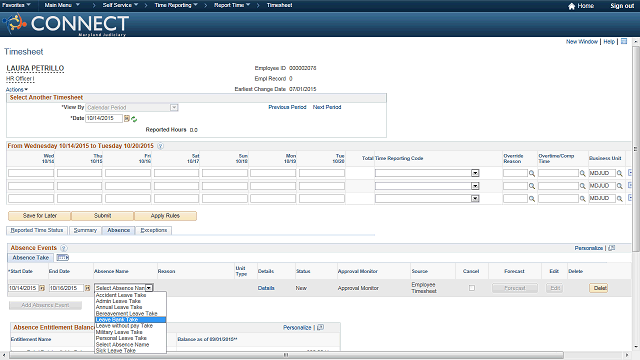Click the vertical page scrollbar
Viewport: 640px width, 360px height.
click(x=636, y=149)
